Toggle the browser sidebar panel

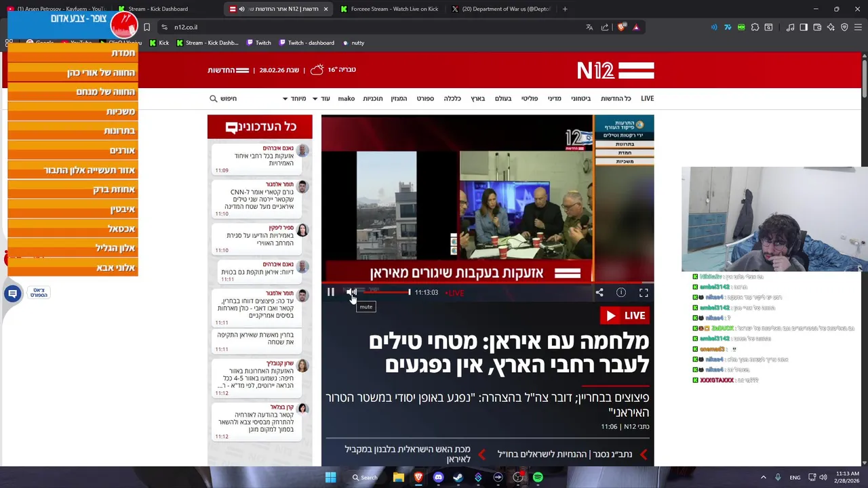(804, 27)
